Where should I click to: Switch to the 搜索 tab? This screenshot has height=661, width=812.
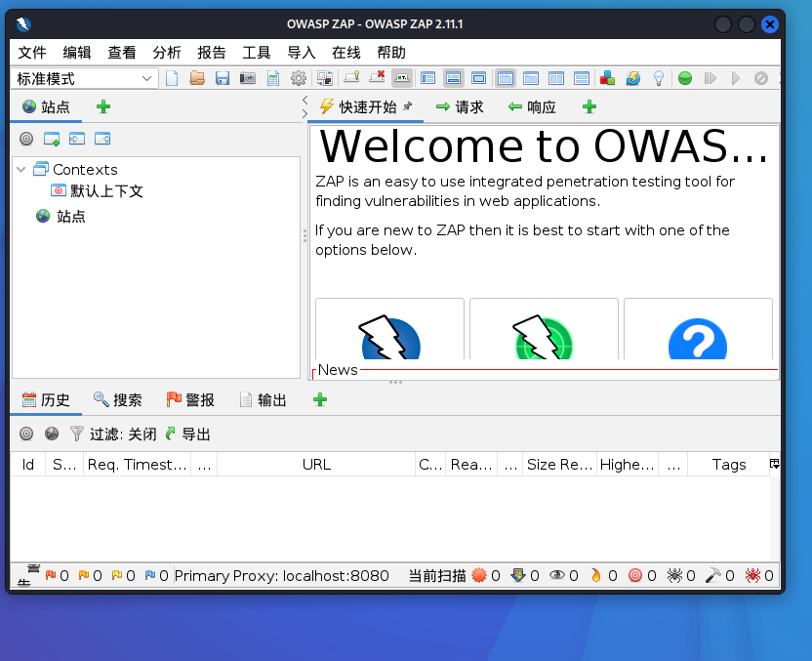tap(117, 400)
